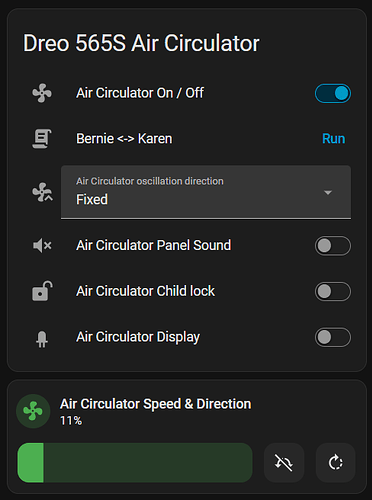Click the middle of the green fan speed slider
The image size is (372, 500).
pyautogui.click(x=135, y=463)
